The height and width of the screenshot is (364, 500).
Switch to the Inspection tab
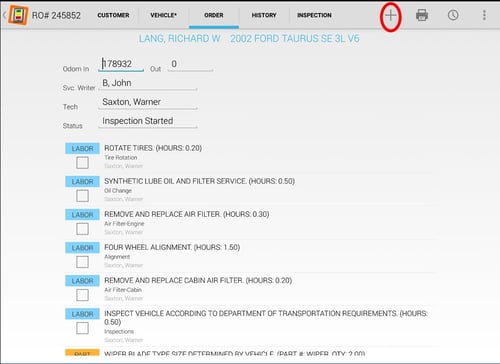[x=314, y=15]
